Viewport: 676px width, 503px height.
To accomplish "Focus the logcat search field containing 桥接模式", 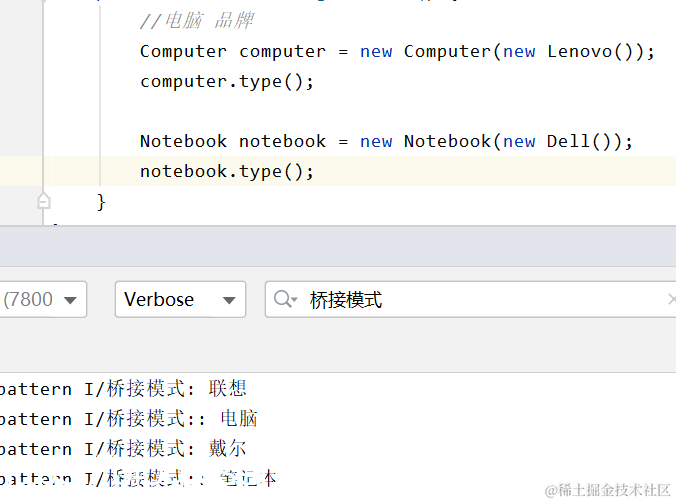I will 471,300.
